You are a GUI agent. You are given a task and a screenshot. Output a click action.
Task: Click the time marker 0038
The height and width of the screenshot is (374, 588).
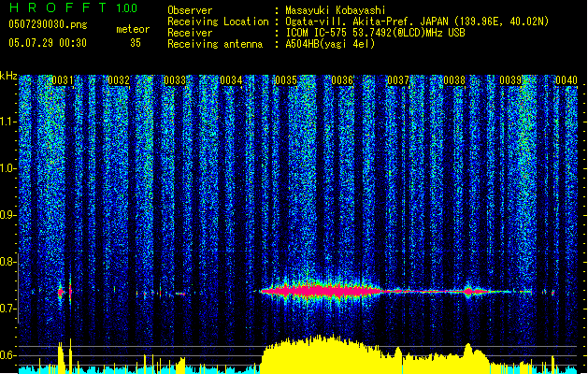click(454, 80)
